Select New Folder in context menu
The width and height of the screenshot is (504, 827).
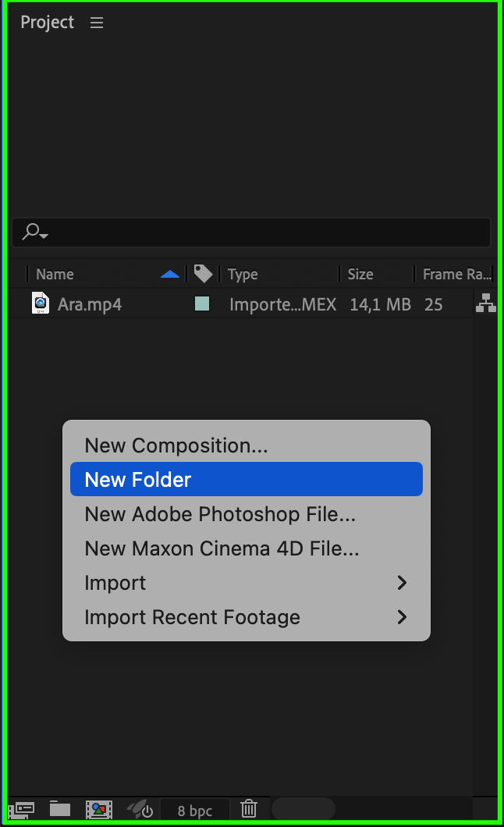click(138, 480)
